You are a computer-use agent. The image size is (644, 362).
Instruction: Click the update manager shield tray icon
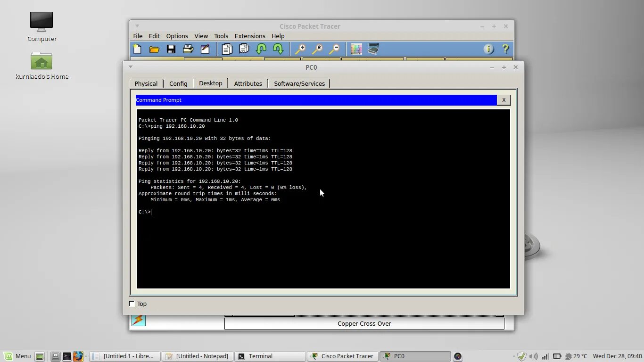pos(521,356)
